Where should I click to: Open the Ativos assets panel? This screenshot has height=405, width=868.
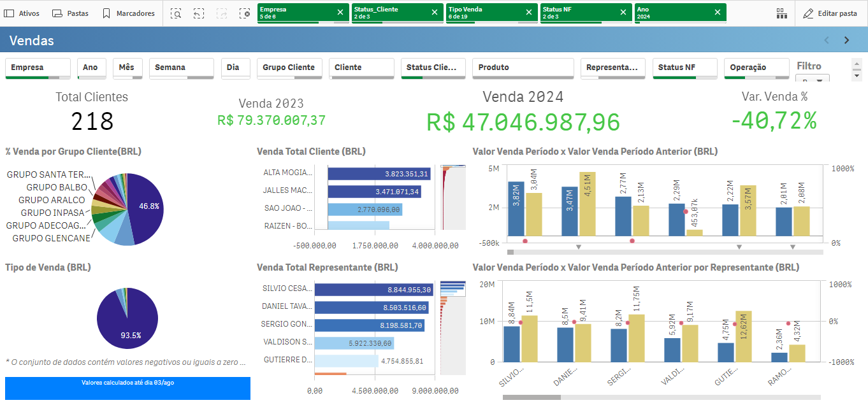tap(22, 13)
